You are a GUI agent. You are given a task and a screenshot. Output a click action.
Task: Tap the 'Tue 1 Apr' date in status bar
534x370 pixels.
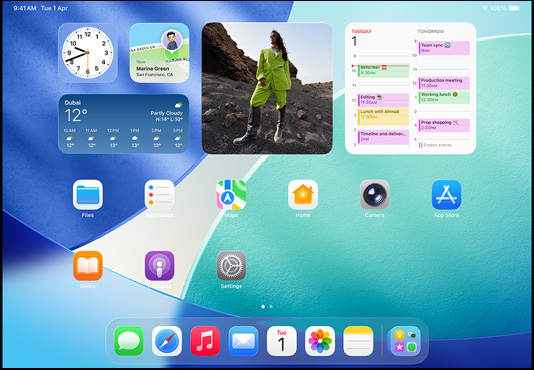[x=54, y=8]
